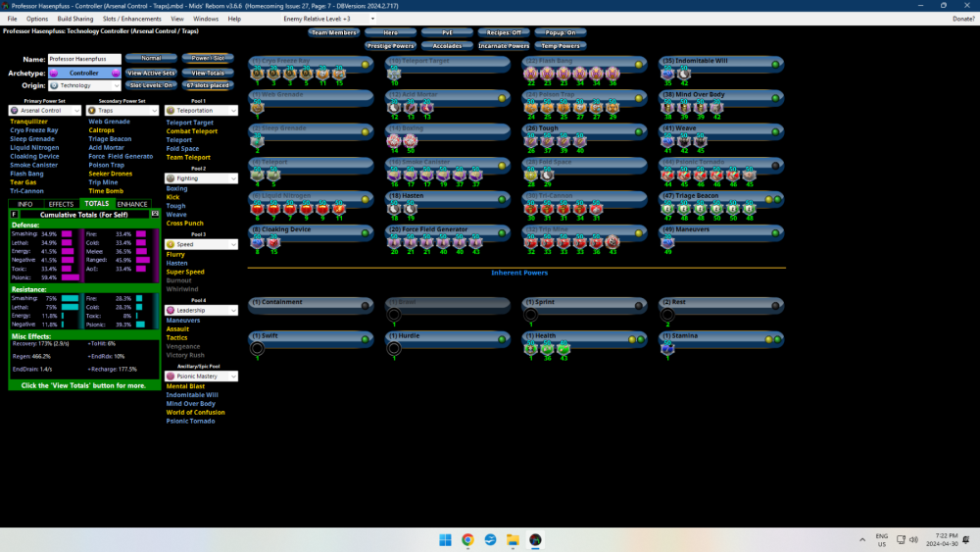
Task: Select the level 1 Web Grenade enhancement slot
Action: [x=257, y=108]
